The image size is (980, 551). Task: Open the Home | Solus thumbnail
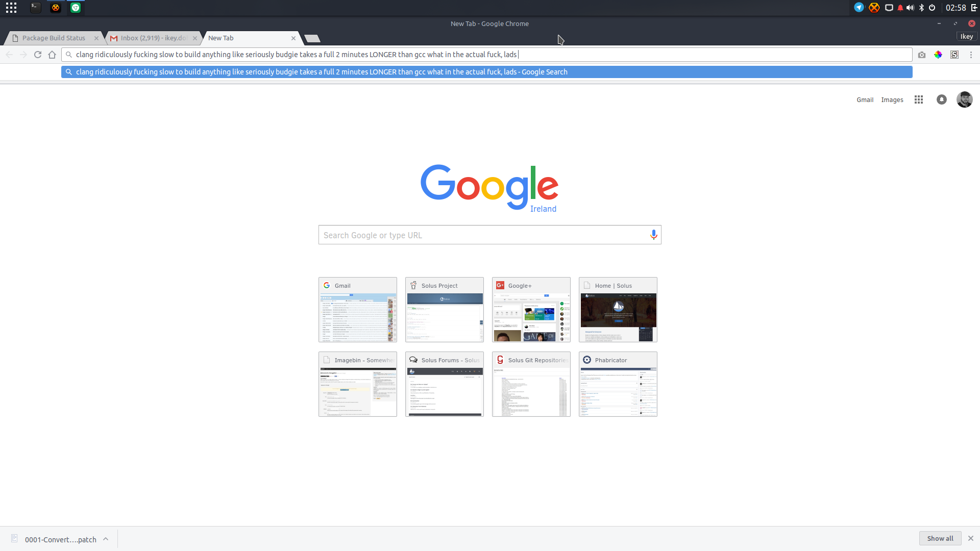point(618,310)
